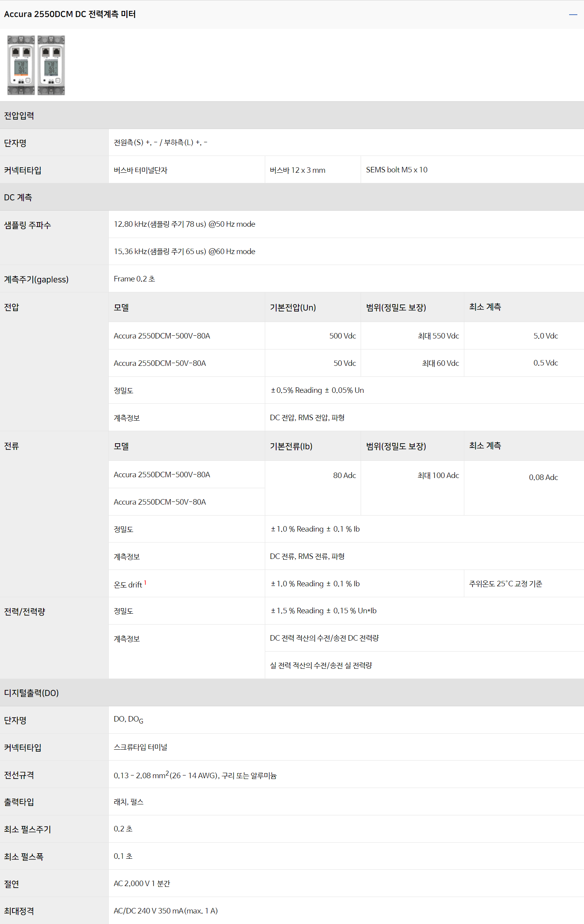Click the Frame 0.2 초 value

pyautogui.click(x=134, y=279)
